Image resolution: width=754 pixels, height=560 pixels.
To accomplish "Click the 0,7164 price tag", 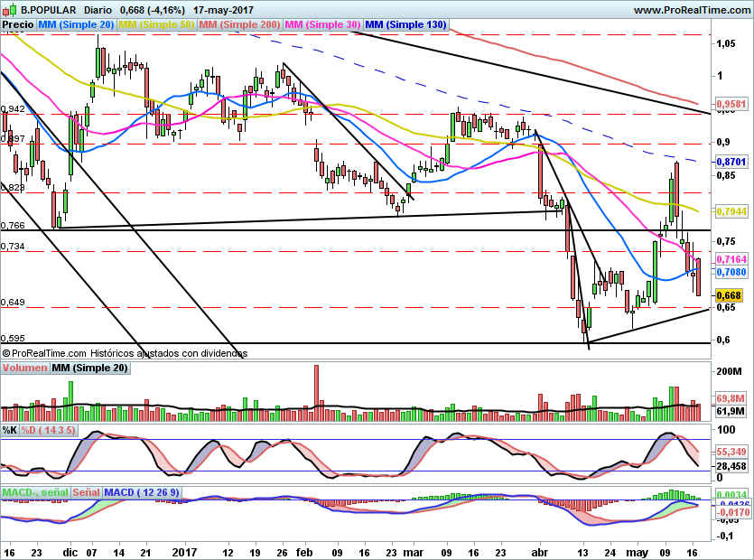I will (731, 259).
